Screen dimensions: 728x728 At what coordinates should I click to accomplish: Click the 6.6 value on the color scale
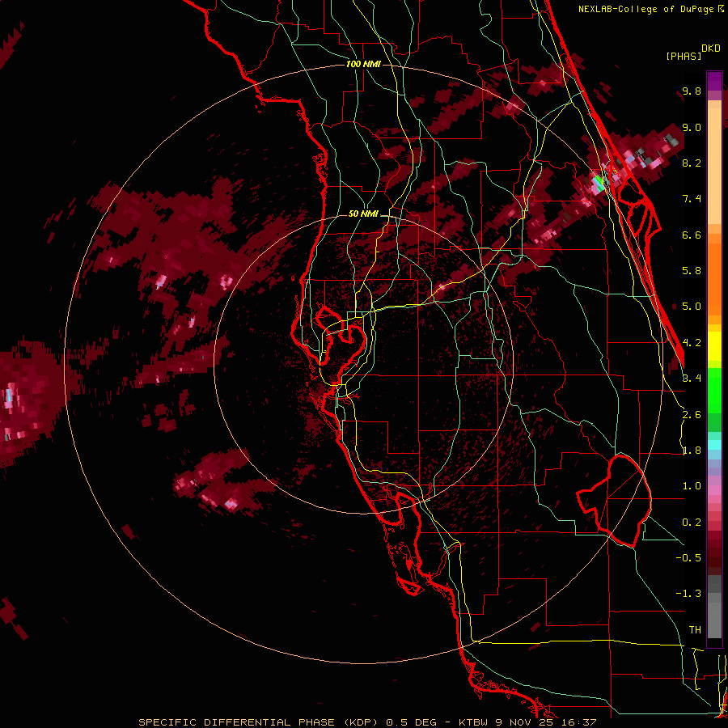(692, 235)
